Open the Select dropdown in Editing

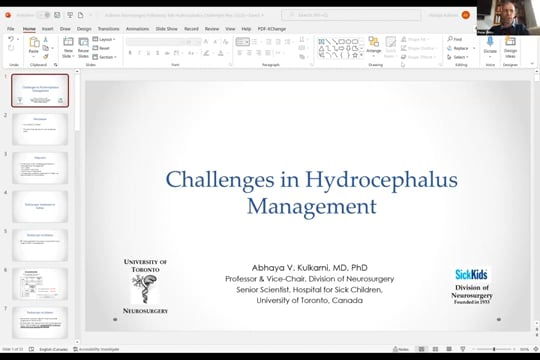coord(458,57)
